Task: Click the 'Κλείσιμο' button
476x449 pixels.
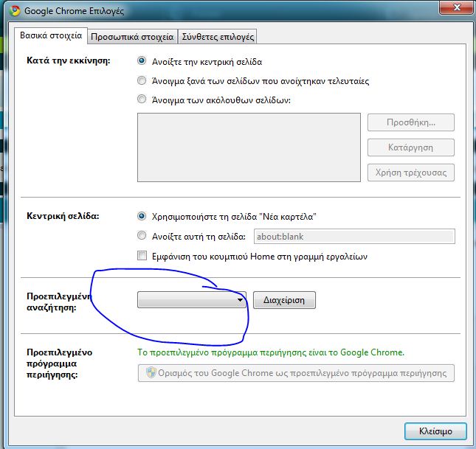Action: [x=435, y=431]
